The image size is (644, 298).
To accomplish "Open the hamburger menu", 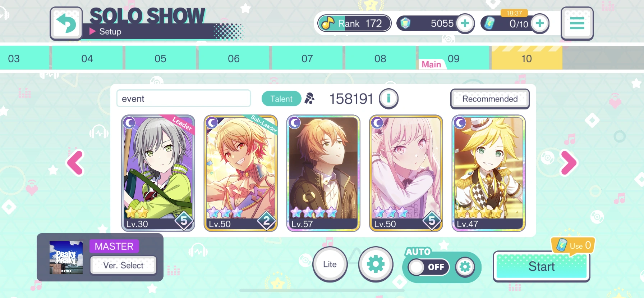I will pyautogui.click(x=577, y=23).
